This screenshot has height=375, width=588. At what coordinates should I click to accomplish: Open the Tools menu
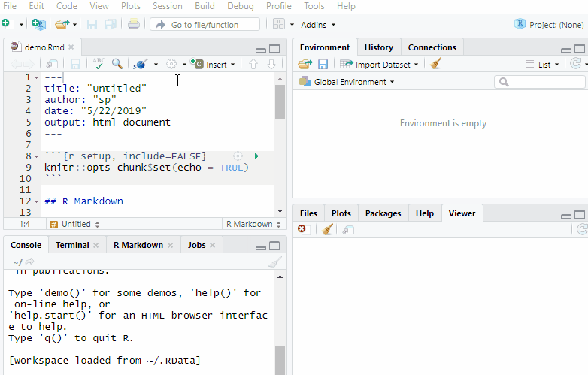pos(314,6)
